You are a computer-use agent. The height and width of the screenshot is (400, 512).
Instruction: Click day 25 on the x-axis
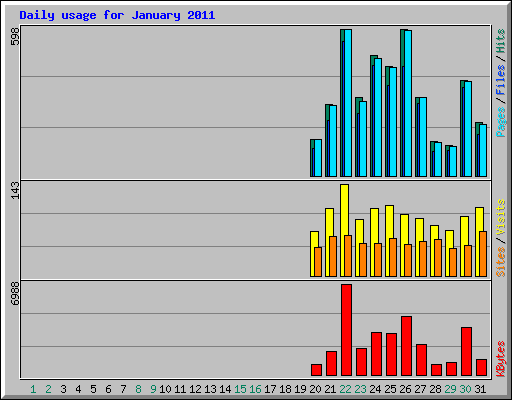click(390, 389)
